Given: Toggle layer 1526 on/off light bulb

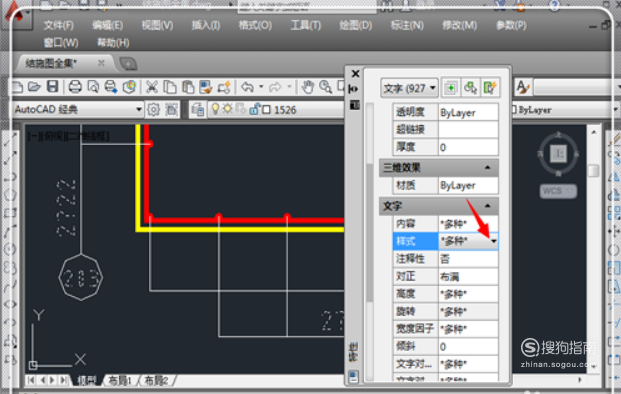Looking at the screenshot, I should point(215,109).
